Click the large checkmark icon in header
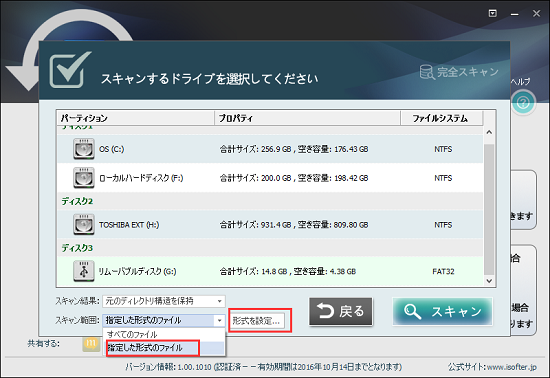550x378 pixels. 70,69
